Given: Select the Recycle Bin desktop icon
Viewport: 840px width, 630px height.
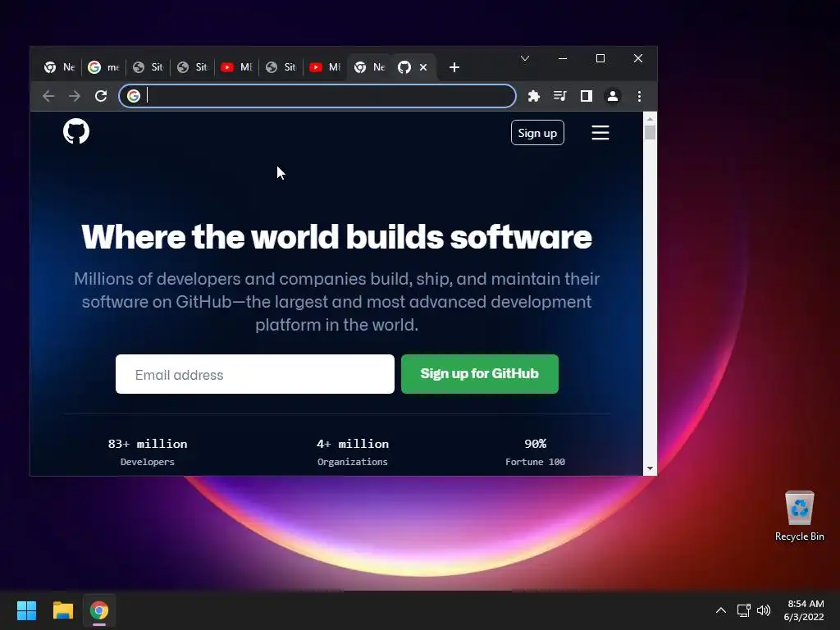Looking at the screenshot, I should point(799,516).
